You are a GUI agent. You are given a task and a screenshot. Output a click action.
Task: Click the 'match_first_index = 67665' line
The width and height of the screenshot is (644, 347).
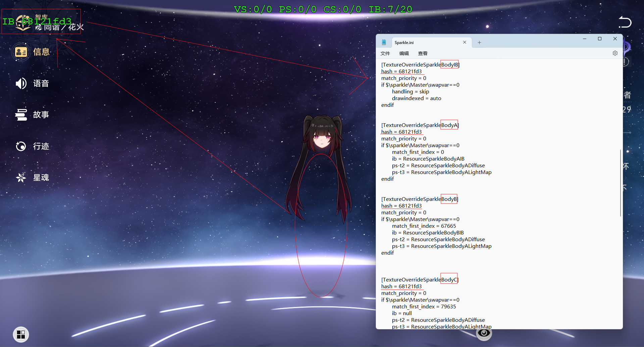(x=424, y=226)
